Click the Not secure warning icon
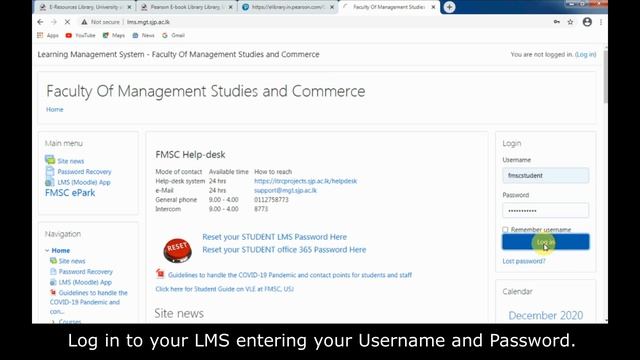 point(84,22)
